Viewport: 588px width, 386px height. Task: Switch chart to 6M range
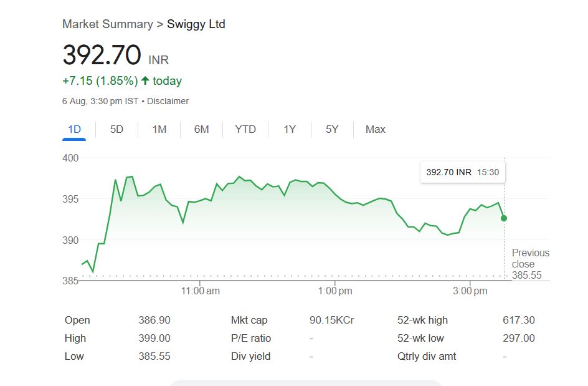click(201, 130)
